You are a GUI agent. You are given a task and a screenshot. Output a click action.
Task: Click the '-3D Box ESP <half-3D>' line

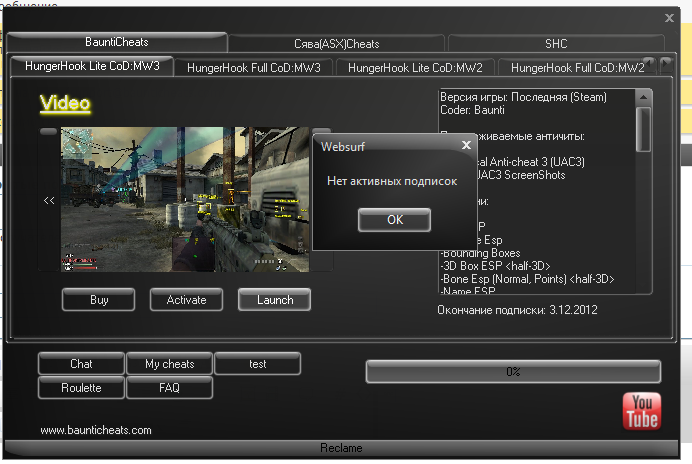tap(495, 266)
